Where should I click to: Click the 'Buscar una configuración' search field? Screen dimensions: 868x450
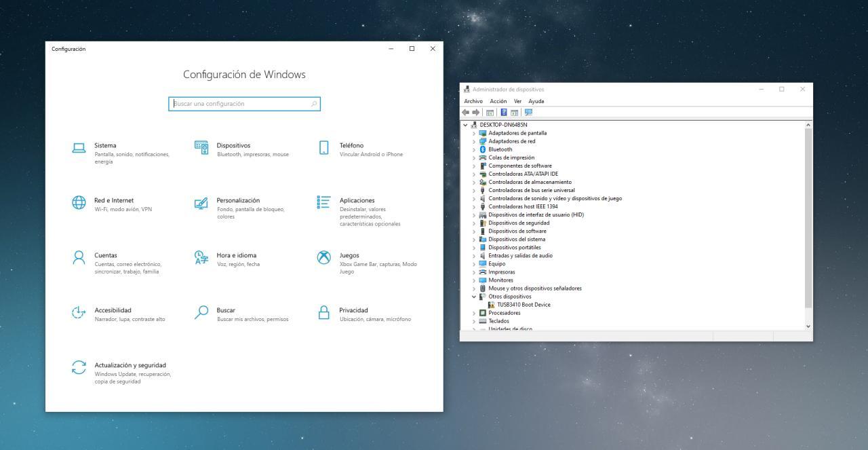pos(244,104)
